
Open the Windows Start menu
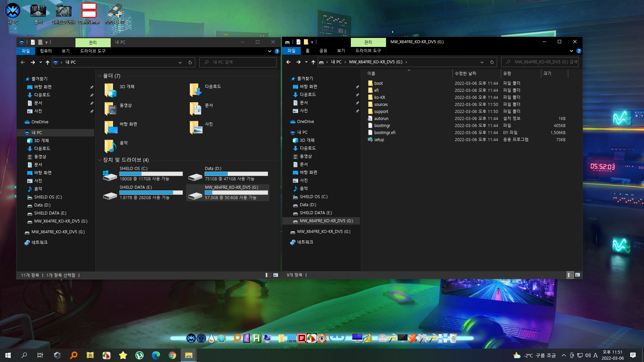coord(8,355)
